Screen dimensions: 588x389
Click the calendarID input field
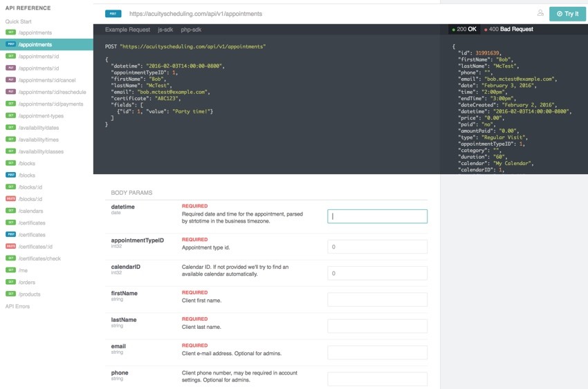coord(377,274)
